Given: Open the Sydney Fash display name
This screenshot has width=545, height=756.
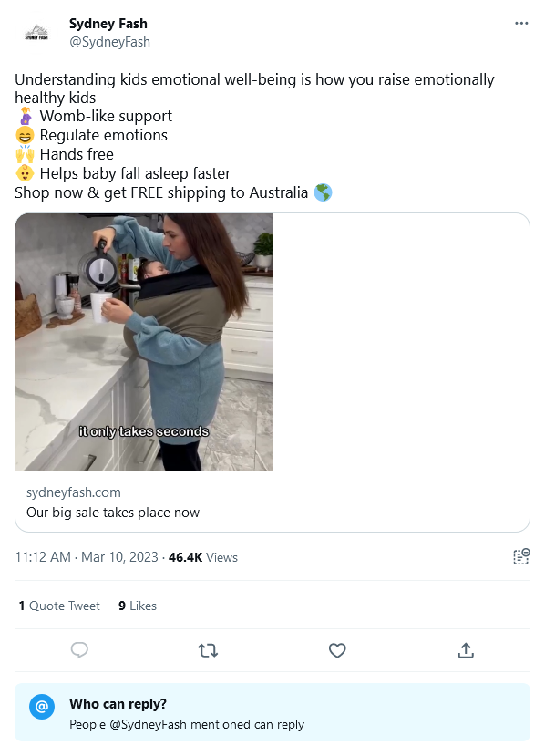Looking at the screenshot, I should 108,24.
